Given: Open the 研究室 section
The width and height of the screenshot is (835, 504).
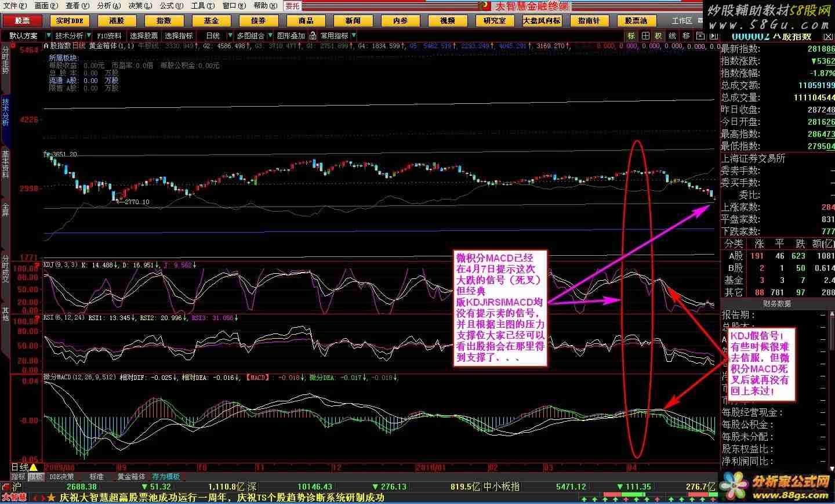Looking at the screenshot, I should coord(495,21).
